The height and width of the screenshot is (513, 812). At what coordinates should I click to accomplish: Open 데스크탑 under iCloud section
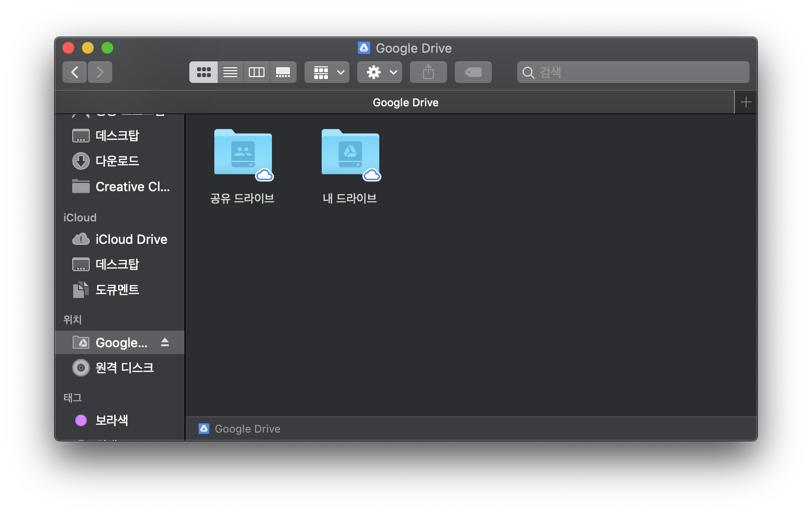coord(120,264)
